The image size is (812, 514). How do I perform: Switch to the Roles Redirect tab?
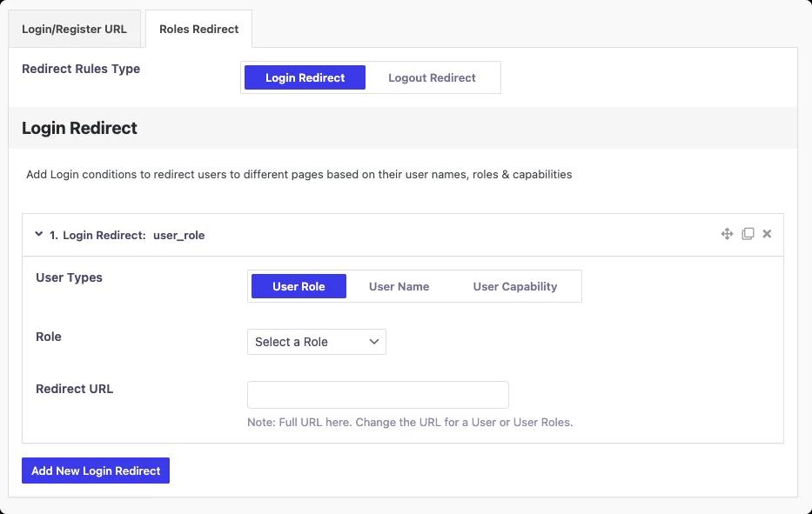(x=198, y=29)
